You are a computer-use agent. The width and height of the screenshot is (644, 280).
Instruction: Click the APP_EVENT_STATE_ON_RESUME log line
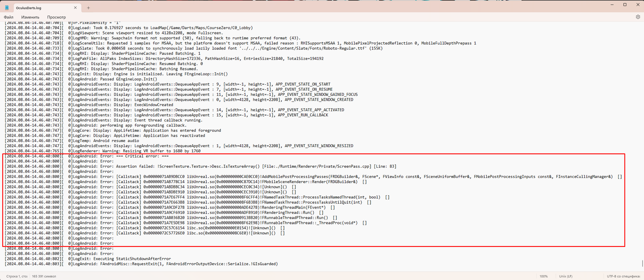(169, 89)
